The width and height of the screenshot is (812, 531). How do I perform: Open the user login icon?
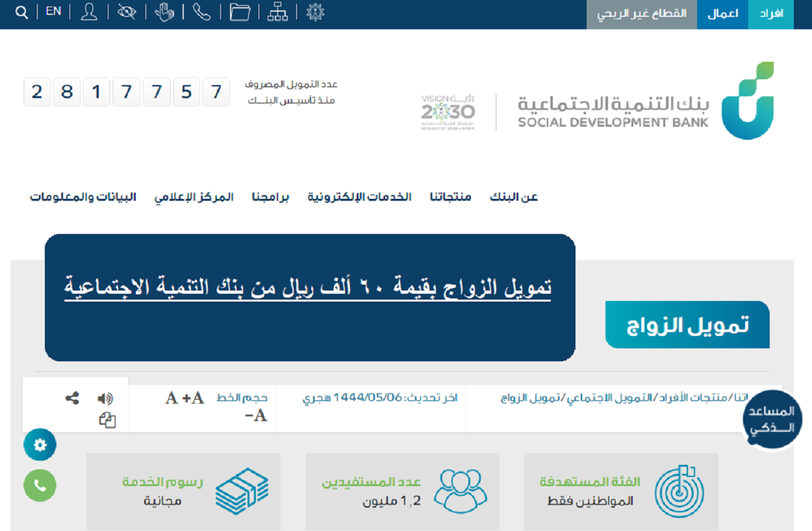point(89,12)
